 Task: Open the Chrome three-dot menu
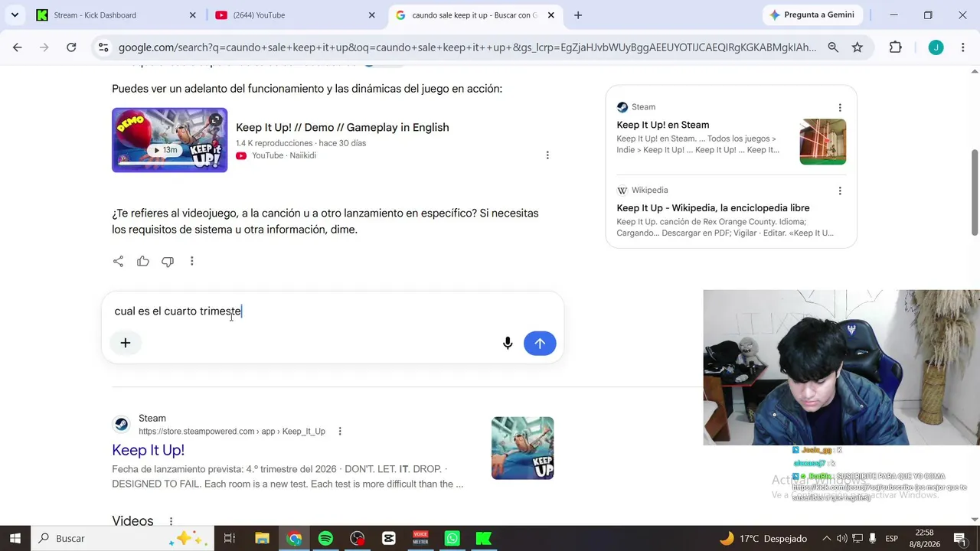pos(962,47)
